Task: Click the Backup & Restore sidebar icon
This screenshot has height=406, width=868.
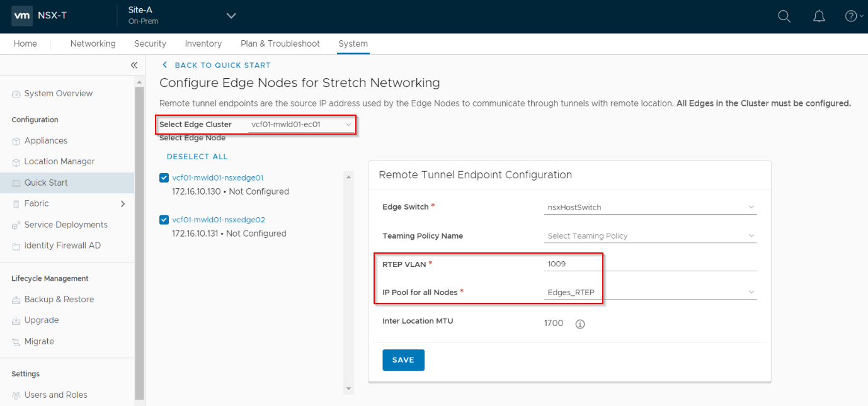Action: click(16, 300)
